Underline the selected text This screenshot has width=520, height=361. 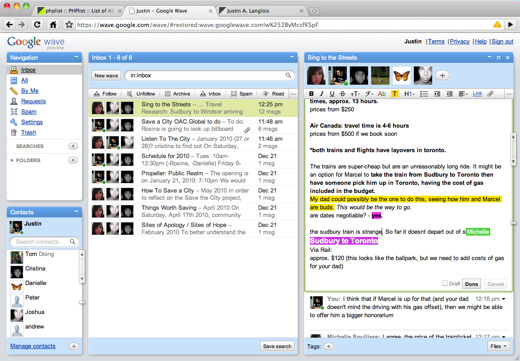point(332,94)
